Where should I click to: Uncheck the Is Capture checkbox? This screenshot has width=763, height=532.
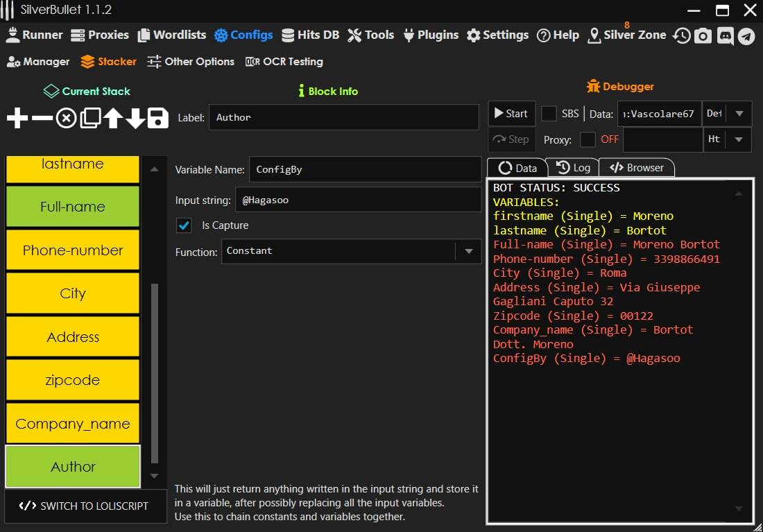point(185,225)
